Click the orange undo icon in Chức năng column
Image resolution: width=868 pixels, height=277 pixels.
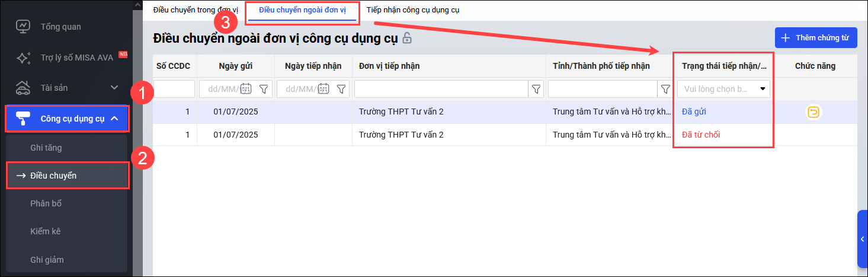[x=815, y=112]
